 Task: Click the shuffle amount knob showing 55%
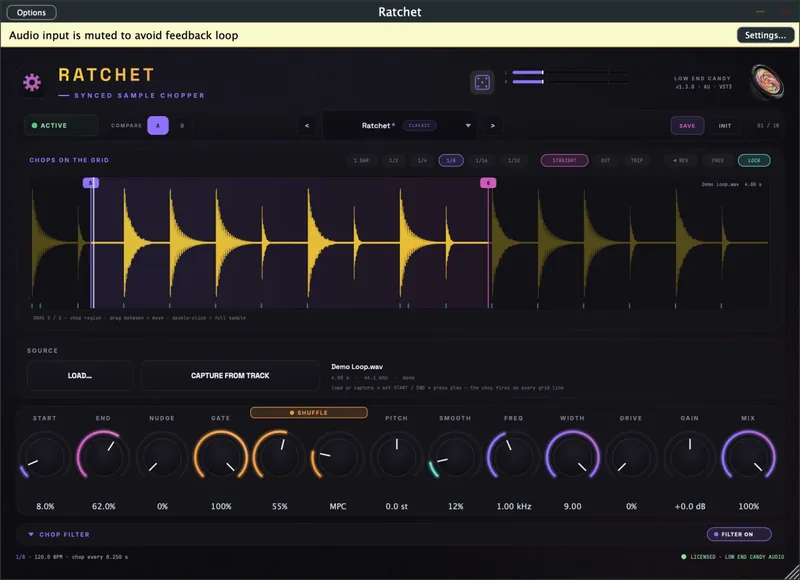click(x=279, y=456)
